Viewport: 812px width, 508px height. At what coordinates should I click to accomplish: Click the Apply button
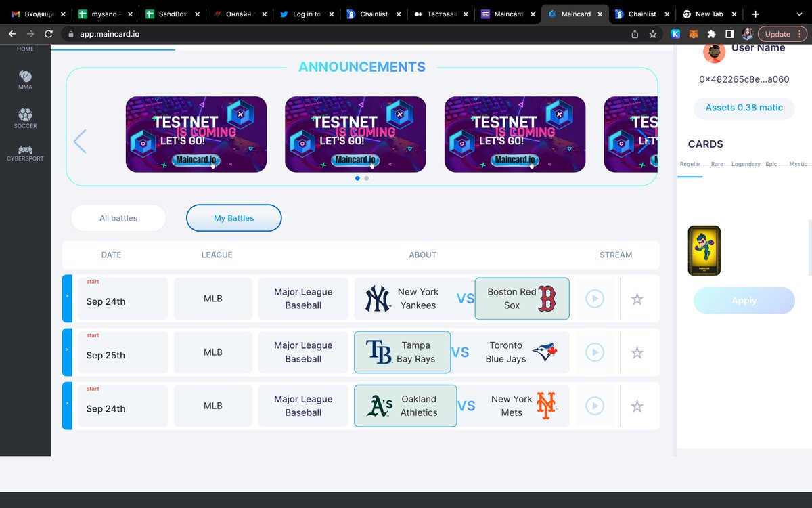pyautogui.click(x=744, y=301)
